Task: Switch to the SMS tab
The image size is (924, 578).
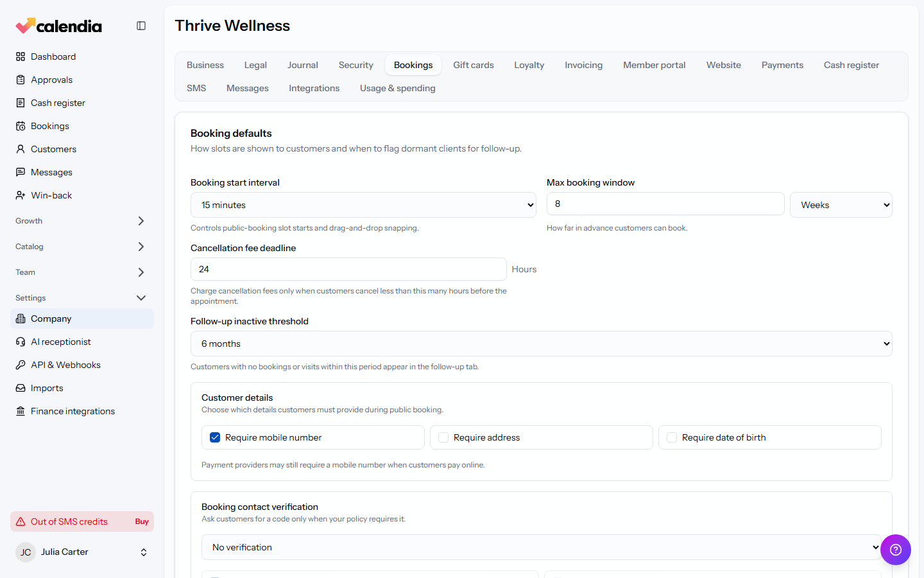Action: coord(196,88)
